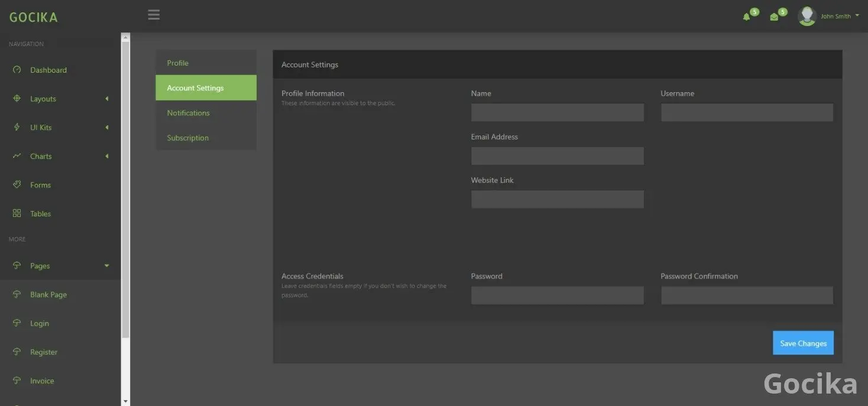
Task: Go to the Login page link
Action: pyautogui.click(x=40, y=323)
